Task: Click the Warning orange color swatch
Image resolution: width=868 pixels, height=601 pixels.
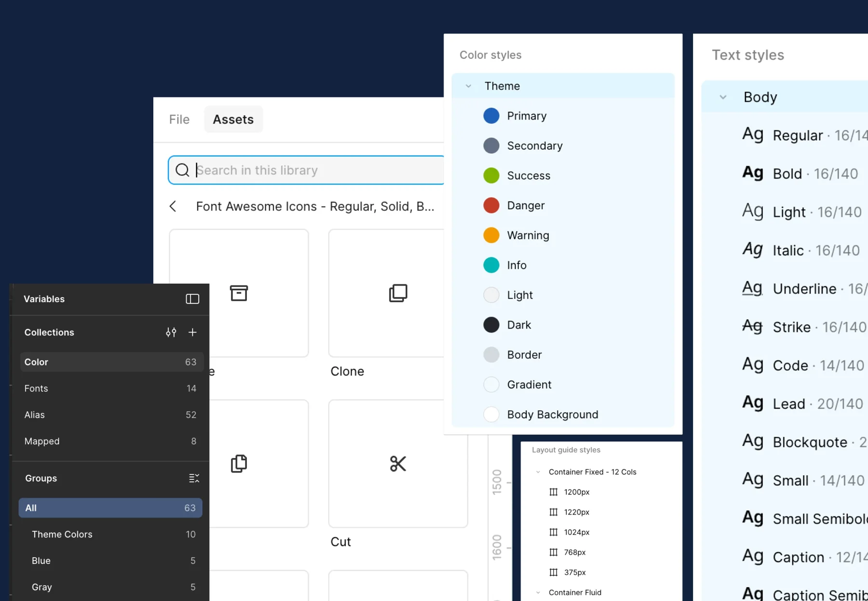Action: tap(491, 235)
